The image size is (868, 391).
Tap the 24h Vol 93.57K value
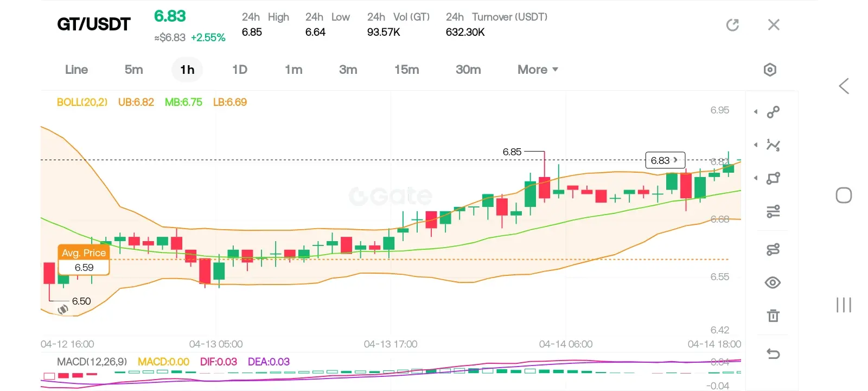point(384,32)
